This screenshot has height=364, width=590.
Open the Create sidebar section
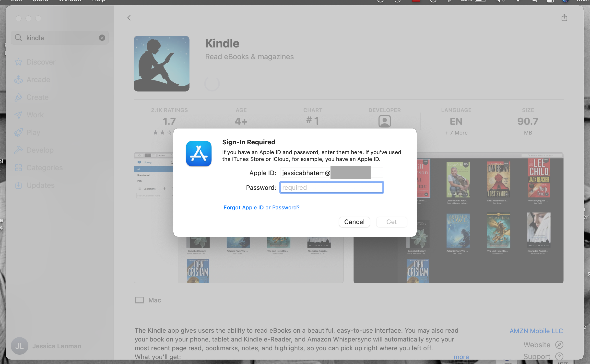coord(37,97)
